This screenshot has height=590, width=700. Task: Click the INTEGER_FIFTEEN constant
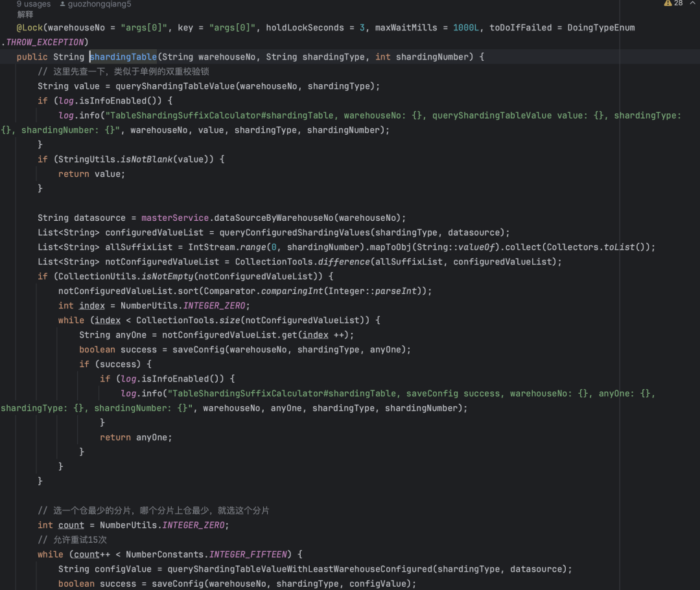[248, 554]
